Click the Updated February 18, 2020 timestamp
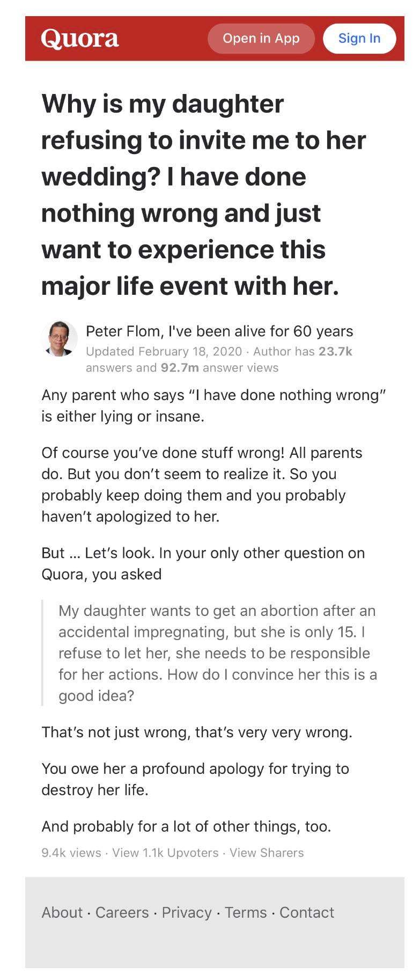The height and width of the screenshot is (980, 420). 164,351
